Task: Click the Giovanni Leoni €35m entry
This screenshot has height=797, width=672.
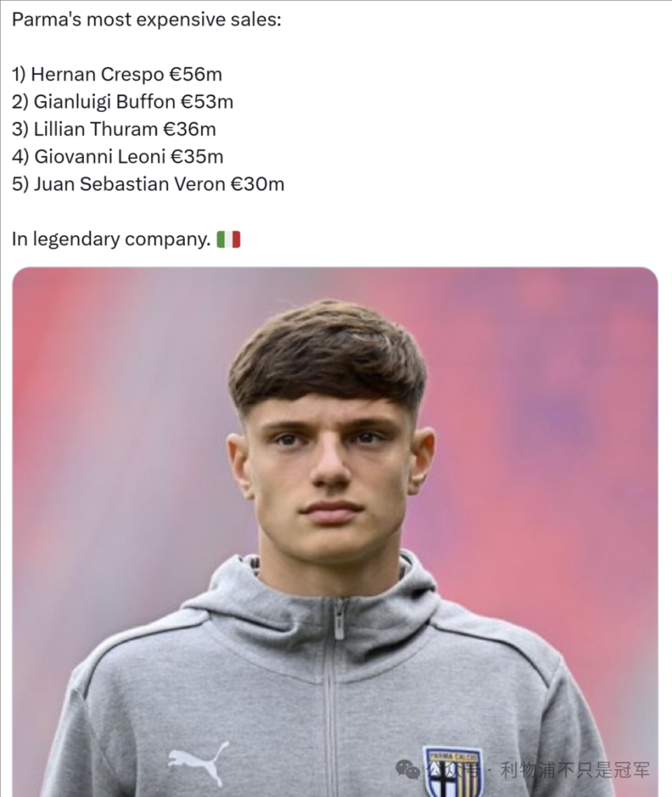Action: click(x=118, y=157)
